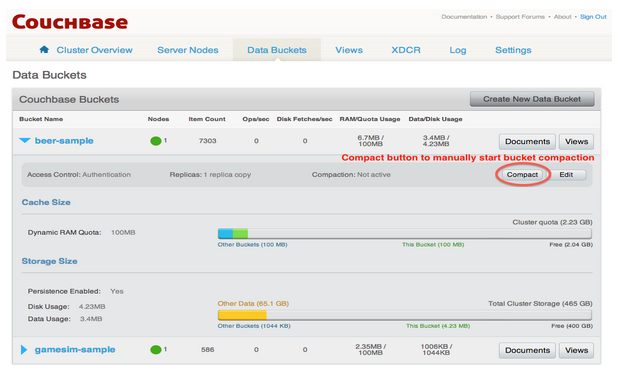Open the XDCR tab
Viewport: 618px width, 371px height.
click(x=406, y=50)
